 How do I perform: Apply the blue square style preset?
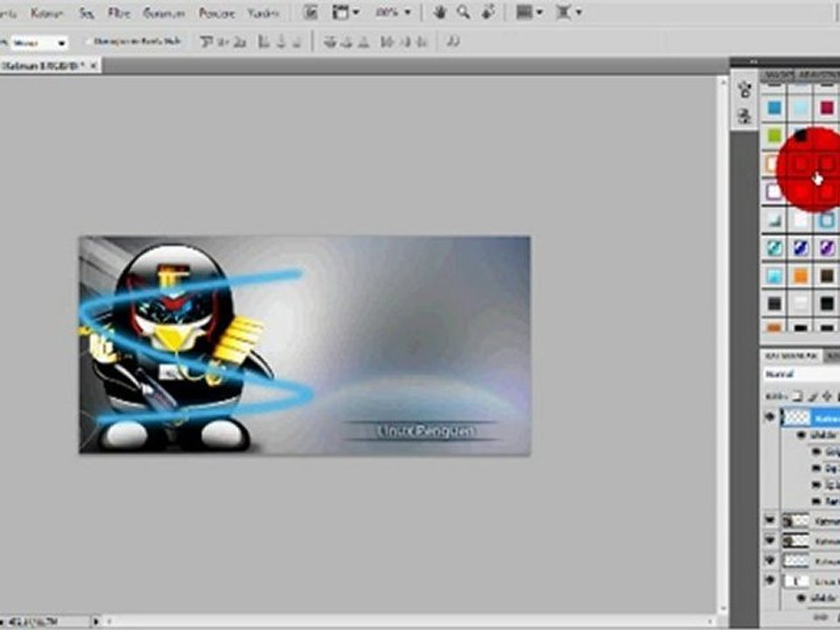pyautogui.click(x=774, y=108)
